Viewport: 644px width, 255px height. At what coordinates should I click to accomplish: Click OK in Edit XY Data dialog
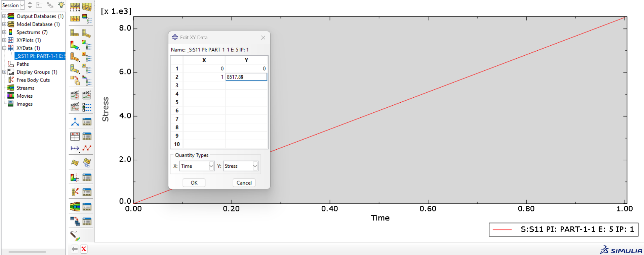point(194,183)
